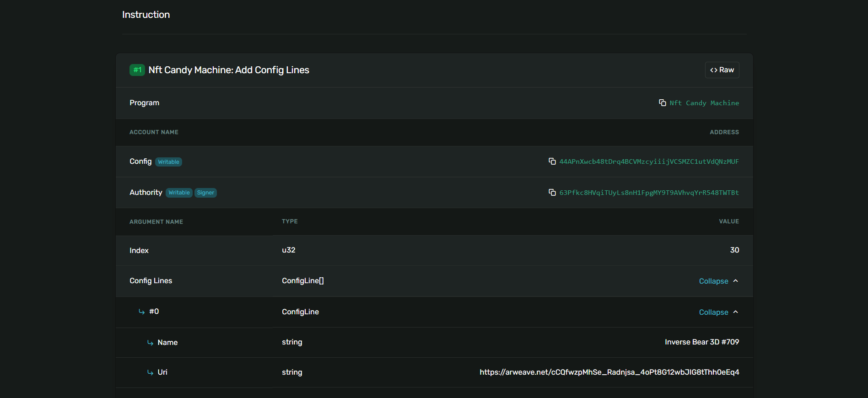Collapse the Config Lines argument
The image size is (868, 398).
[718, 281]
